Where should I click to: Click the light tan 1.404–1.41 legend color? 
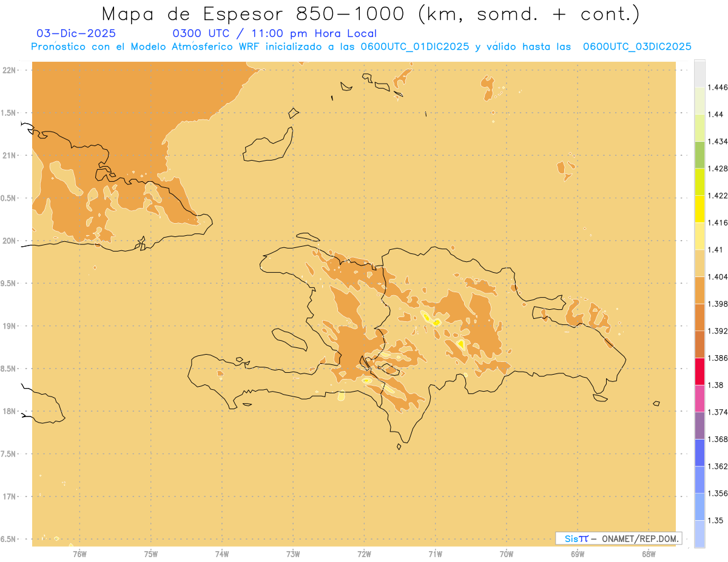pos(699,263)
